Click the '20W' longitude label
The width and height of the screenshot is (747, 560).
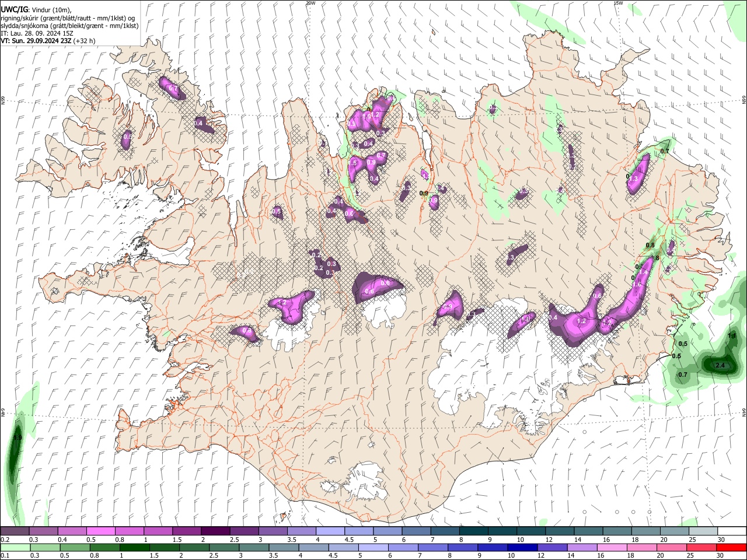310,3
